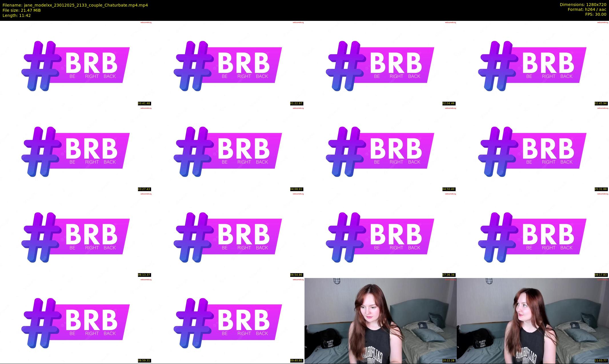Screen dimensions: 609x364
Task: Select the thumbnail marked 07:36.34
Action: tap(380, 235)
